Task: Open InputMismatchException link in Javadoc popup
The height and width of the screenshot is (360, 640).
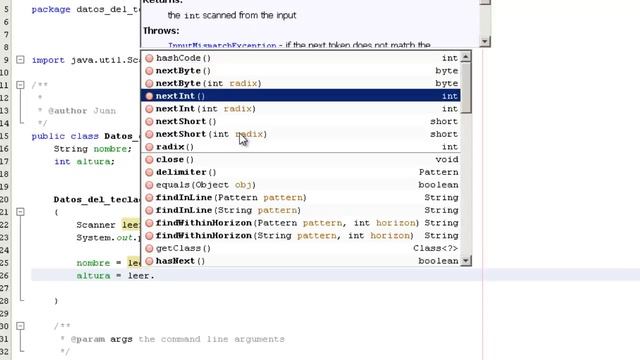Action: [222, 45]
